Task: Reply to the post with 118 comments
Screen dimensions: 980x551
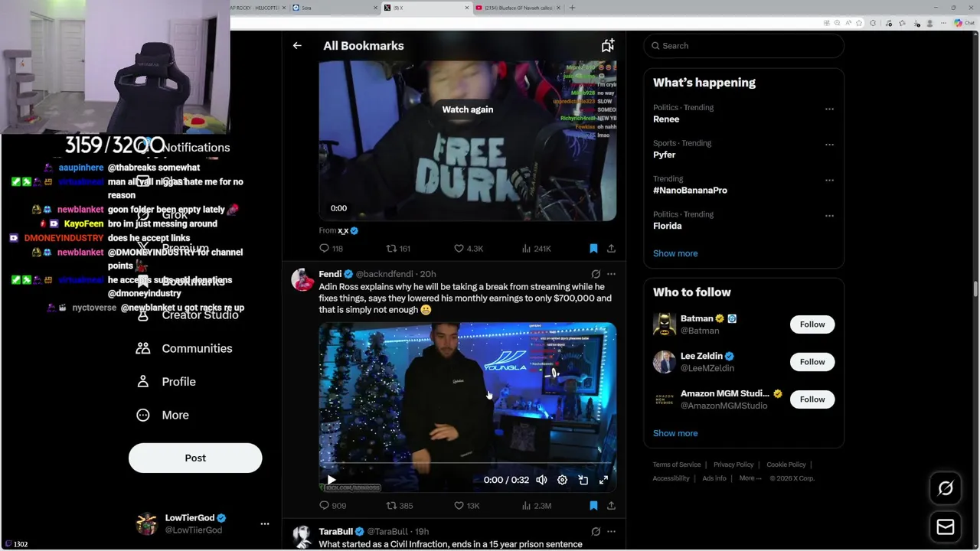Action: (331, 249)
